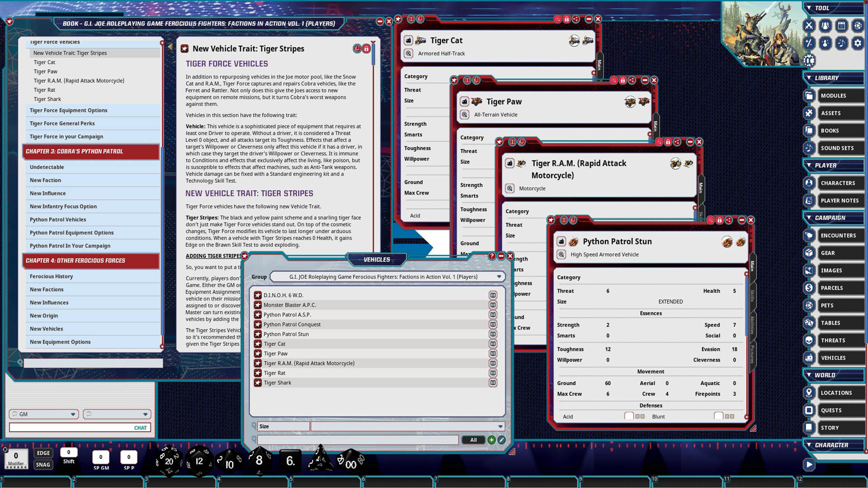The height and width of the screenshot is (488, 868).
Task: Open the Modifiers plus/minus tool
Action: coord(809,43)
